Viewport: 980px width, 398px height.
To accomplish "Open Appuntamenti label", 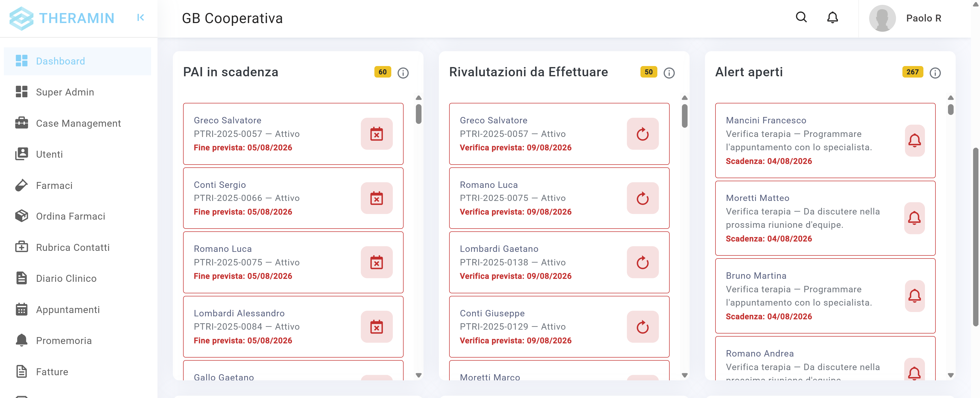I will point(68,309).
